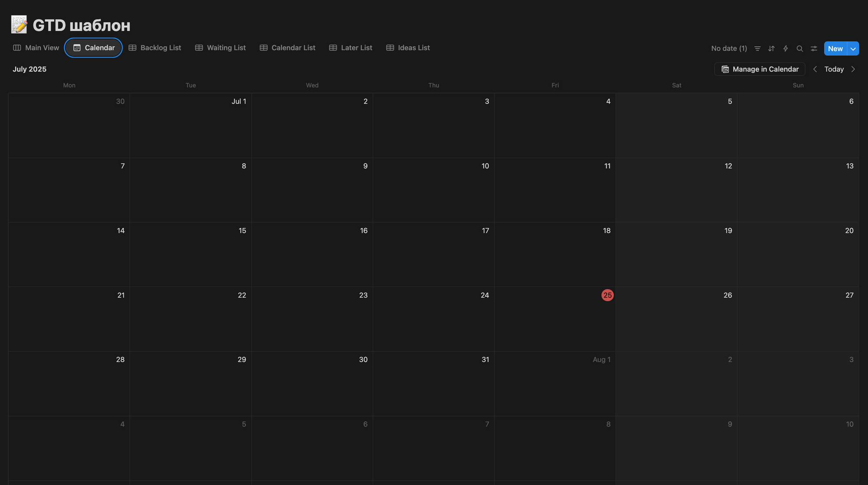Click the Manage in Calendar button
Image resolution: width=868 pixels, height=485 pixels.
tap(759, 69)
